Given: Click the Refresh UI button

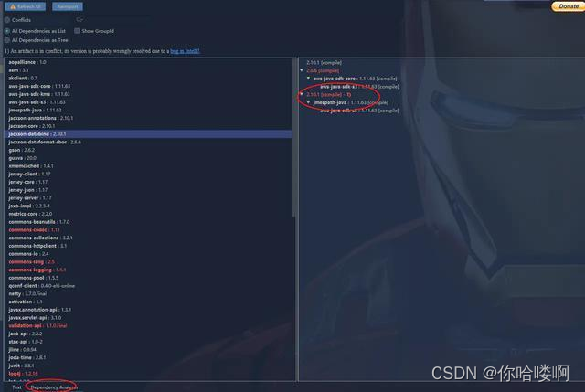Looking at the screenshot, I should pyautogui.click(x=25, y=6).
